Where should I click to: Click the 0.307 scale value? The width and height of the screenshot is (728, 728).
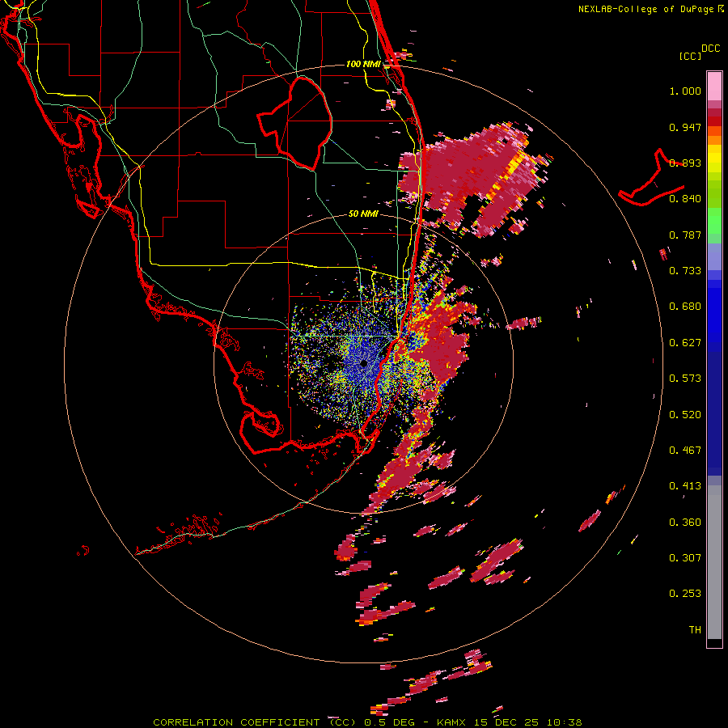click(x=685, y=558)
